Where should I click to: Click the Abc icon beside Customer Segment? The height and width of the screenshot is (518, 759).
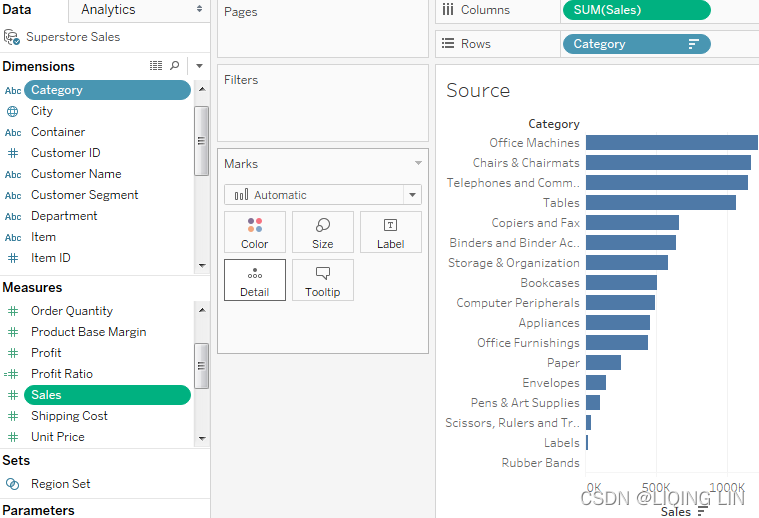[x=13, y=196]
